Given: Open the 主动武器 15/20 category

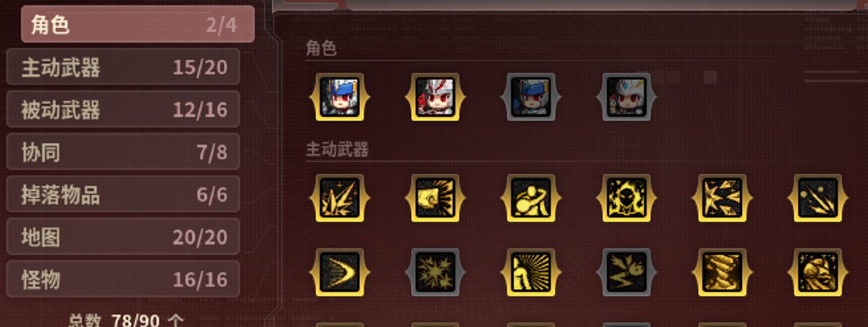Looking at the screenshot, I should click(x=123, y=67).
